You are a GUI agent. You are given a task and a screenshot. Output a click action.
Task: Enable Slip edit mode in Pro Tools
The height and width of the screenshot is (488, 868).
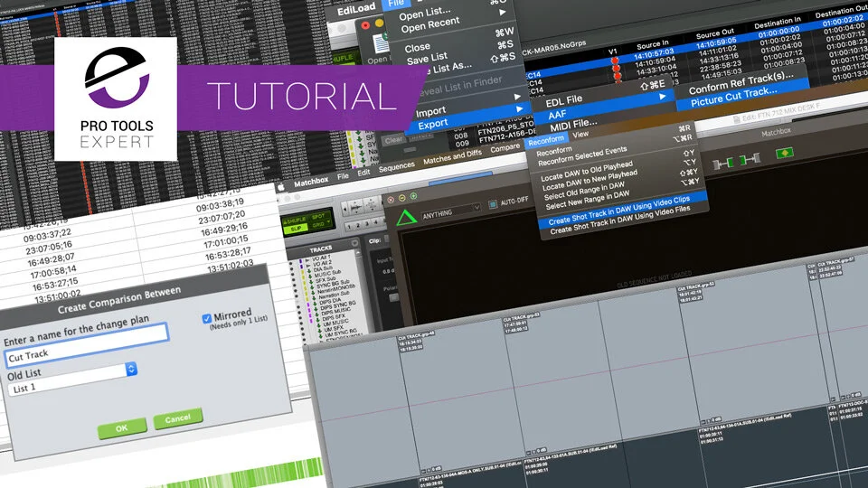coord(297,229)
